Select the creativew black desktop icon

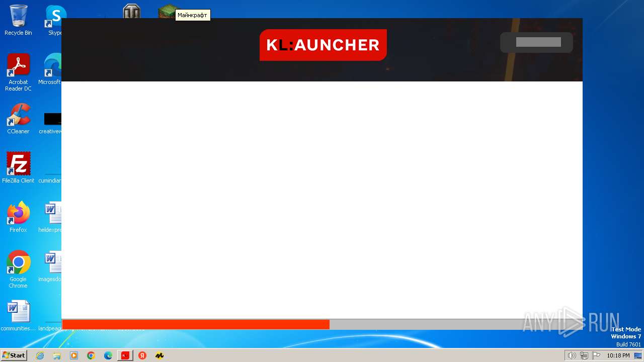click(x=50, y=123)
